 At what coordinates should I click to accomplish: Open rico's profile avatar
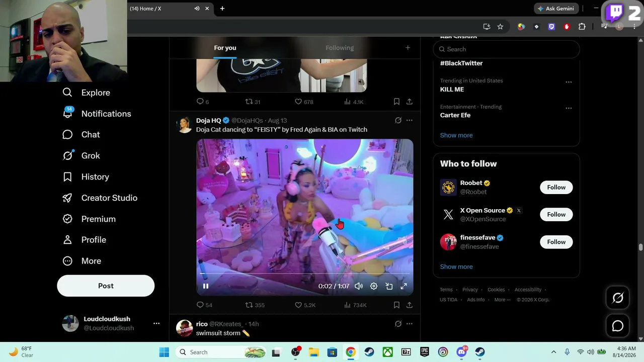point(185,328)
